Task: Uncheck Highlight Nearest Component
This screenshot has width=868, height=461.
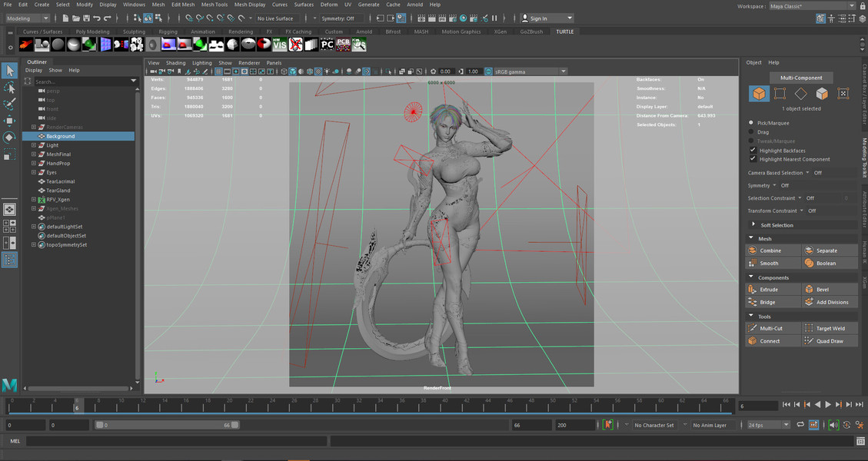Action: click(x=753, y=159)
